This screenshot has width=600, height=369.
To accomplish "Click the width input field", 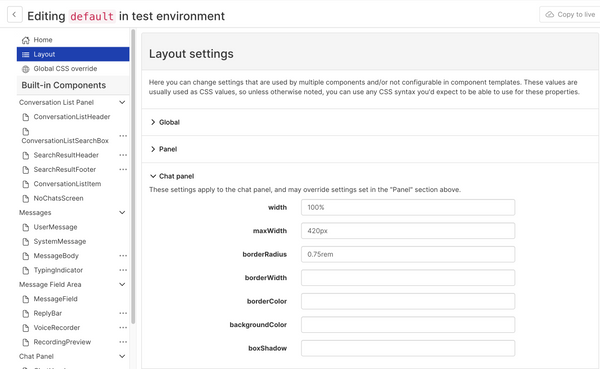I will [408, 207].
